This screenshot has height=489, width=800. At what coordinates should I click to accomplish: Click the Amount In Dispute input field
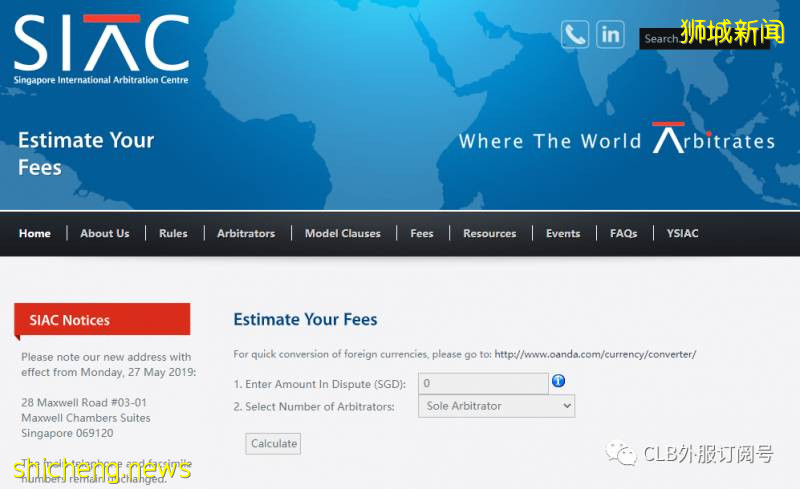(x=483, y=383)
